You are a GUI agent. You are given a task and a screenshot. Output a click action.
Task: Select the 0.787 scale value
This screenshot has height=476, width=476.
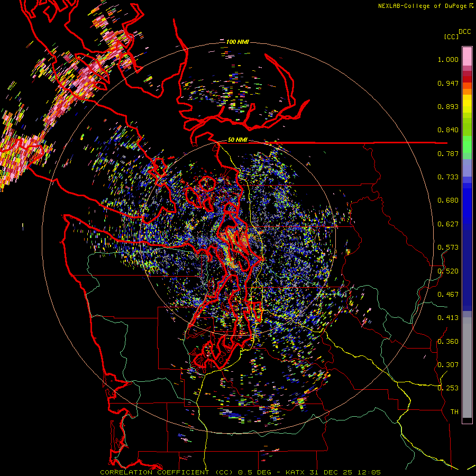[x=448, y=153]
